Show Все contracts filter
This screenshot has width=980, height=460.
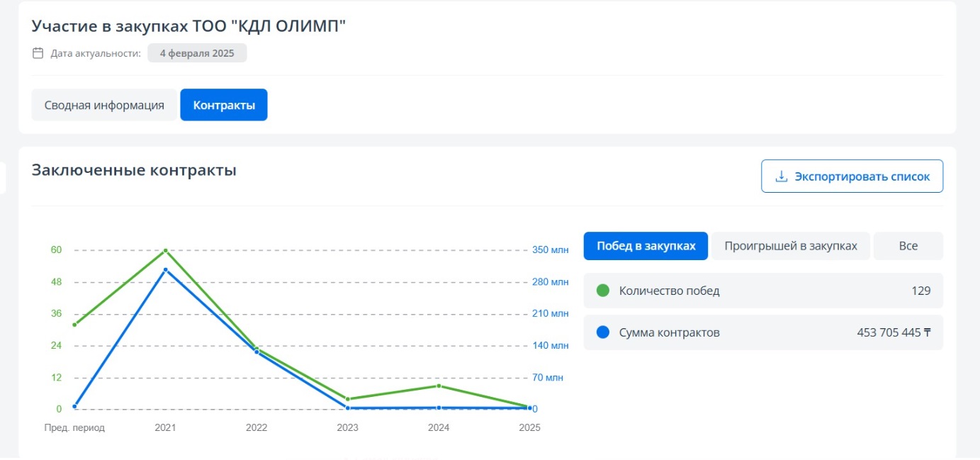pos(908,246)
